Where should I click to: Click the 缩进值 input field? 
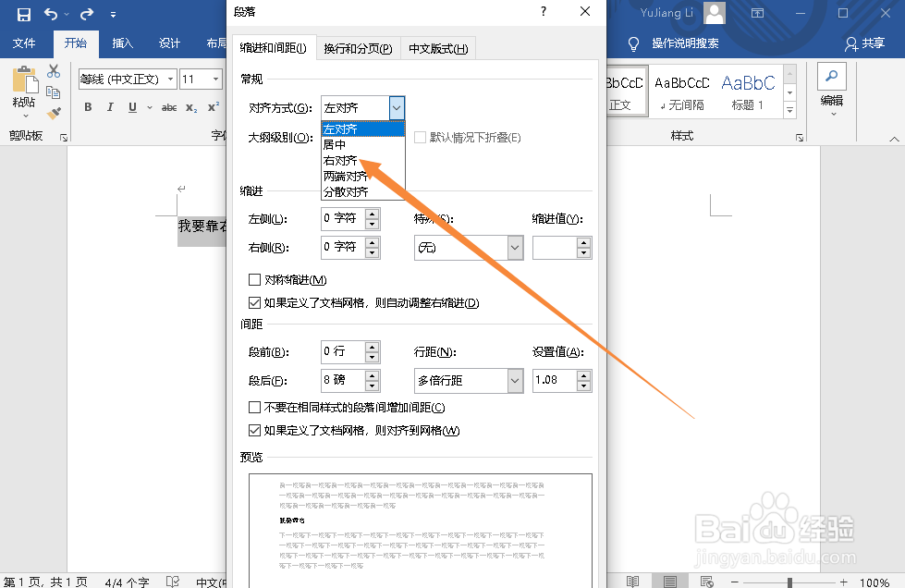(x=555, y=248)
